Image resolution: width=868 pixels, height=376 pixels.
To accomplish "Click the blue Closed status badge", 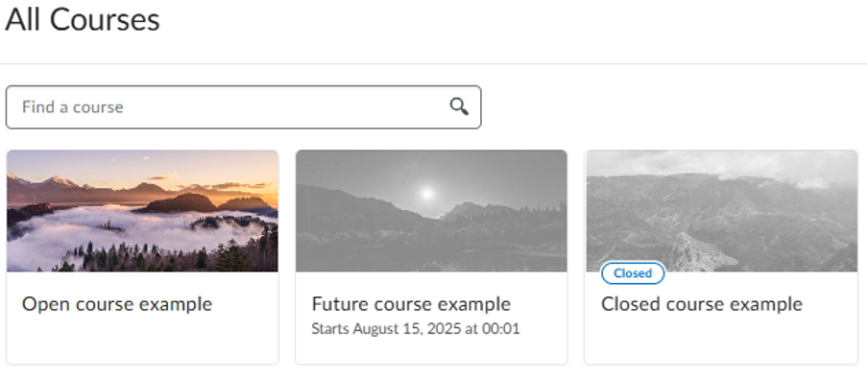I will coord(633,273).
